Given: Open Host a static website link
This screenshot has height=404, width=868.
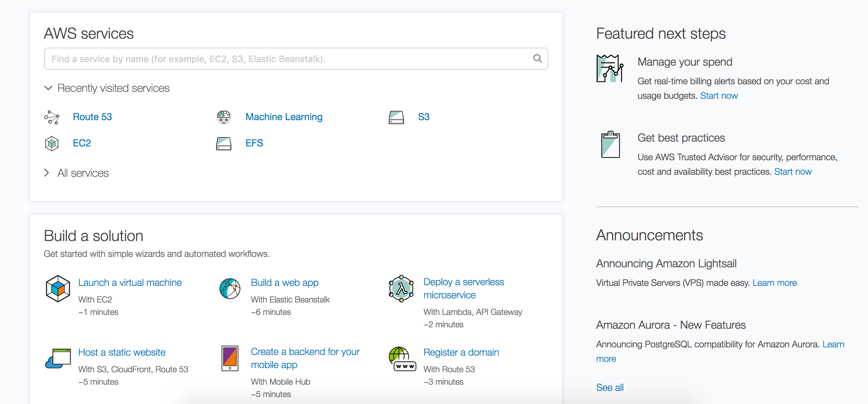Looking at the screenshot, I should click(122, 352).
